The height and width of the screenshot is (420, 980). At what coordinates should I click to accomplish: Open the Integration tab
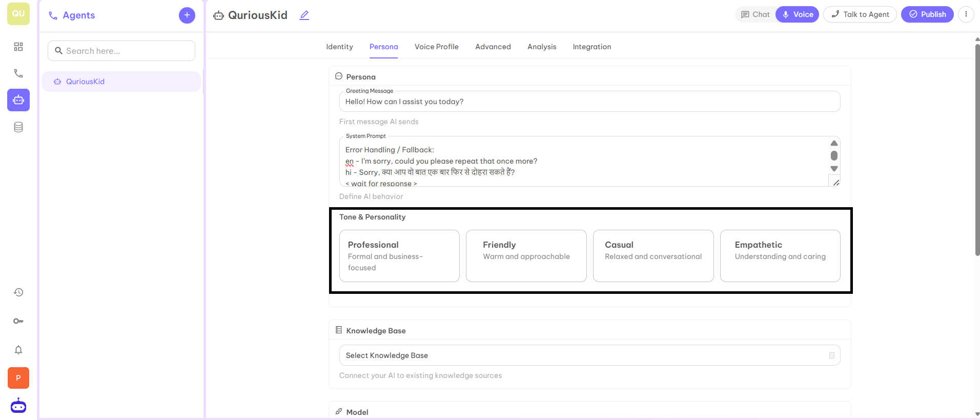(x=592, y=47)
